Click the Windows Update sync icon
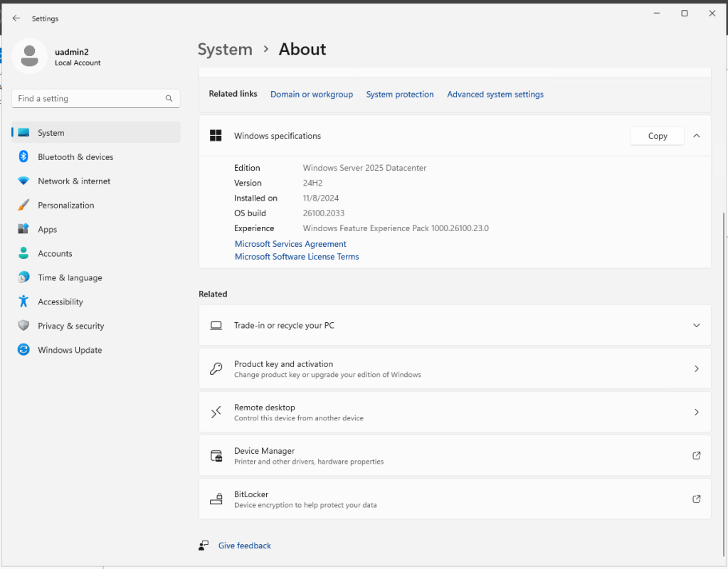The height and width of the screenshot is (569, 728). 23,350
